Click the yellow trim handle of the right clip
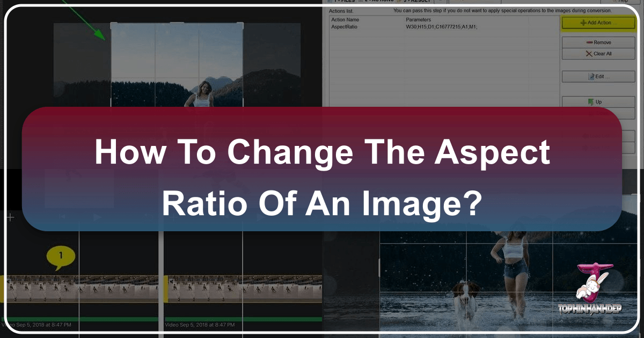This screenshot has width=644, height=338. tap(166, 288)
